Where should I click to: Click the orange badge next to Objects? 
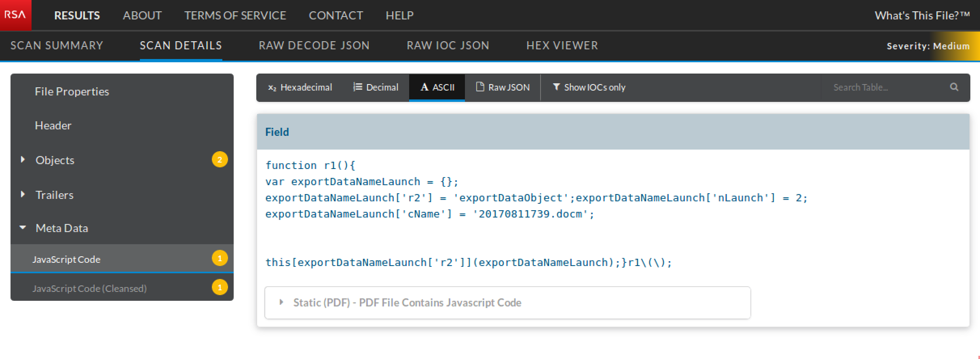point(220,160)
